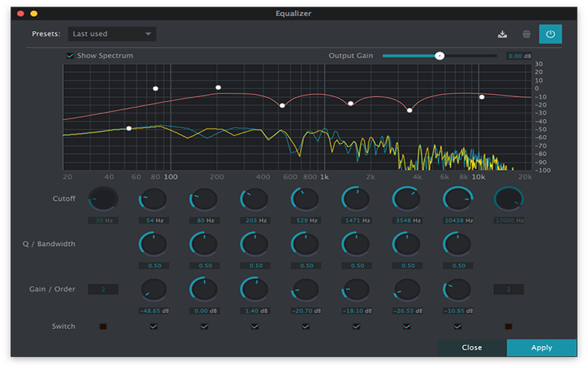This screenshot has width=588, height=368.
Task: Toggle the Switch checkbox for 203 Hz band
Action: (255, 326)
